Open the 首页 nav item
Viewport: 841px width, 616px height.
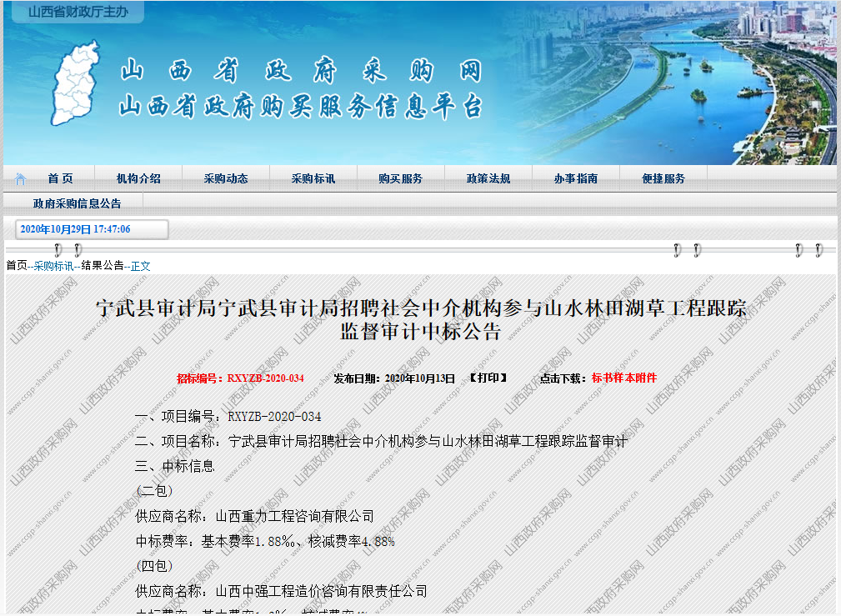[x=60, y=178]
